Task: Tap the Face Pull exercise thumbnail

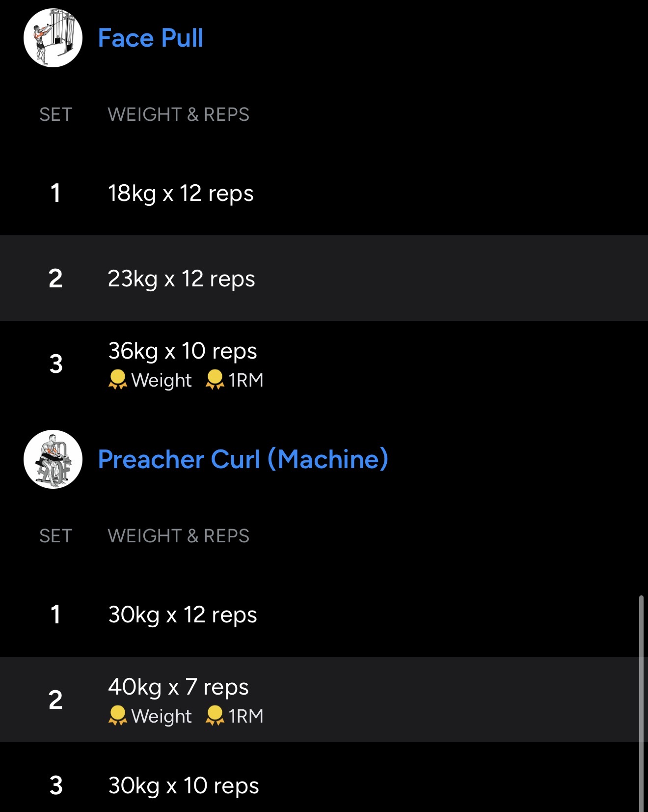Action: pos(53,38)
